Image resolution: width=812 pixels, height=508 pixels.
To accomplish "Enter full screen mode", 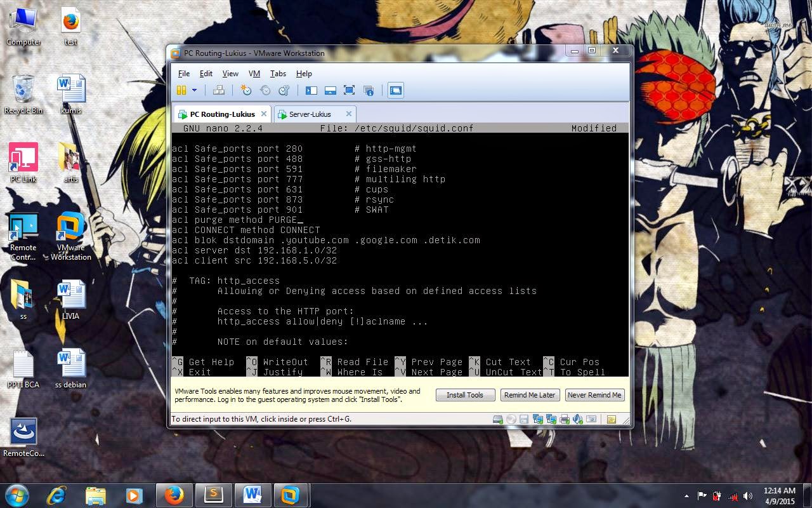I will [x=349, y=91].
